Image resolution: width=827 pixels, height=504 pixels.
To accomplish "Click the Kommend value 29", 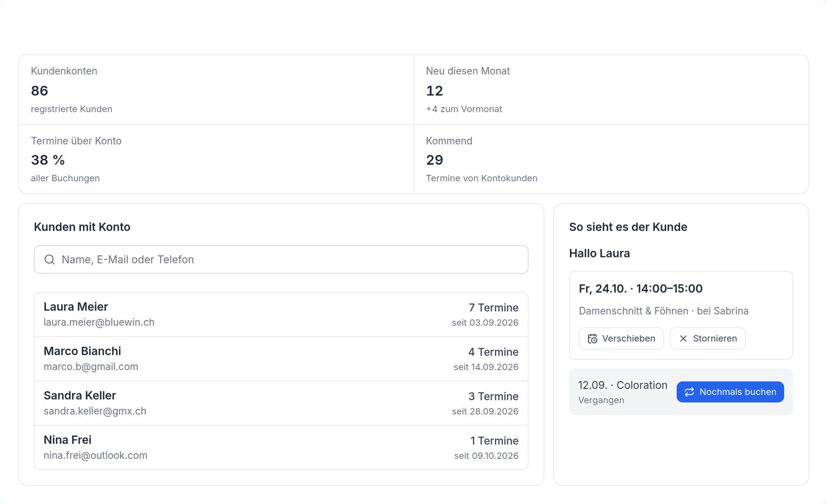I will [435, 160].
